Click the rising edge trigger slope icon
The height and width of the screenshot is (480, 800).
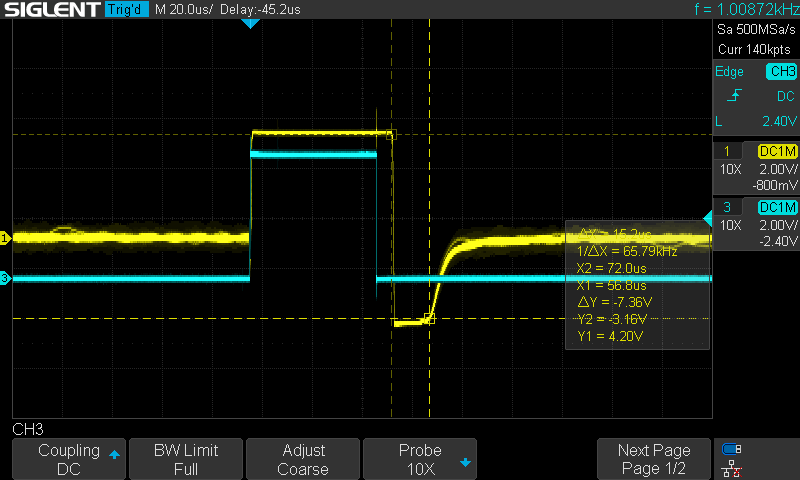pyautogui.click(x=734, y=95)
